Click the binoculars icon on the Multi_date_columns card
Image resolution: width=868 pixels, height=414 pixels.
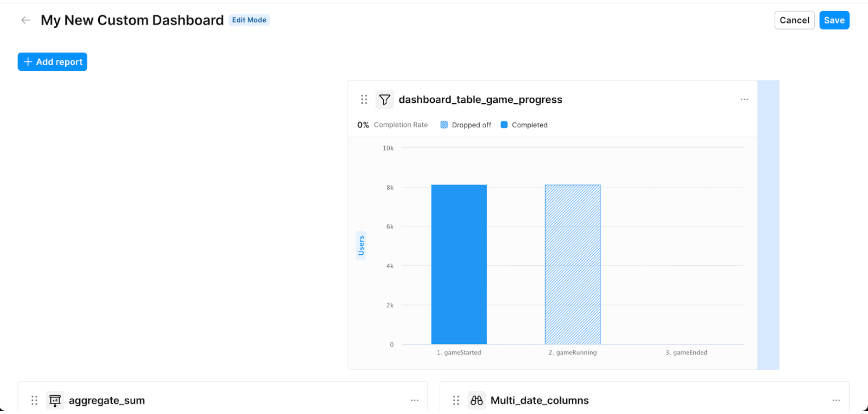tap(476, 400)
